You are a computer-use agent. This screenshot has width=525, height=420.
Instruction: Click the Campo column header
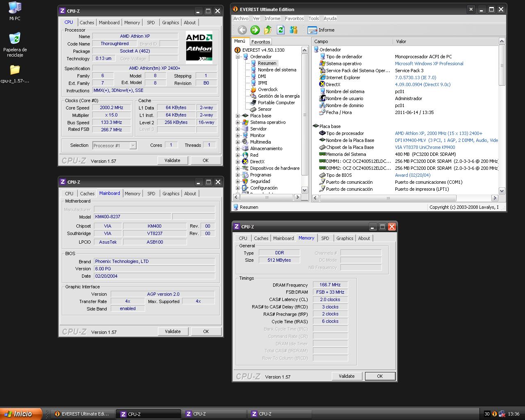pyautogui.click(x=352, y=41)
